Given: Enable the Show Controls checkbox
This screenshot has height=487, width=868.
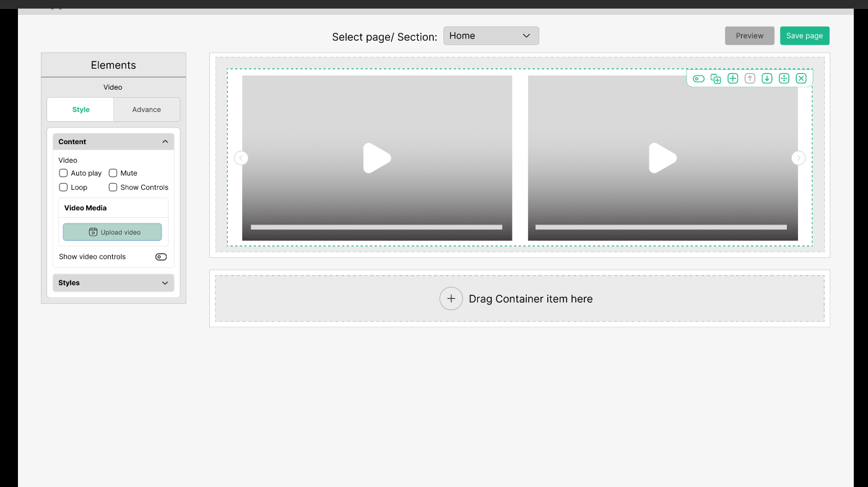Looking at the screenshot, I should pyautogui.click(x=113, y=187).
